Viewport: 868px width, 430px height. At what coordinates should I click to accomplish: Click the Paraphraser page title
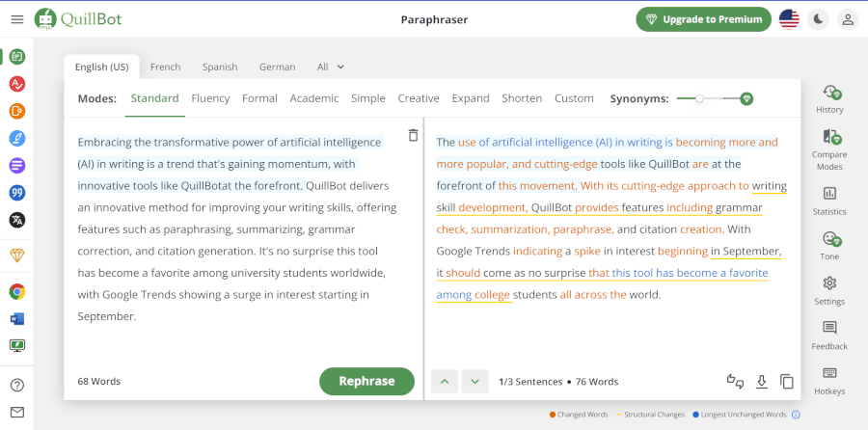coord(435,20)
